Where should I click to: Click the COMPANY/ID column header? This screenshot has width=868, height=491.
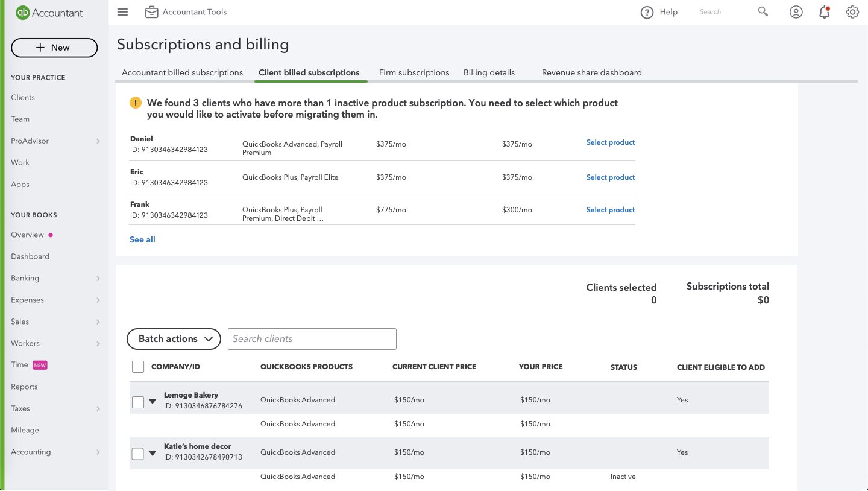[x=175, y=367]
